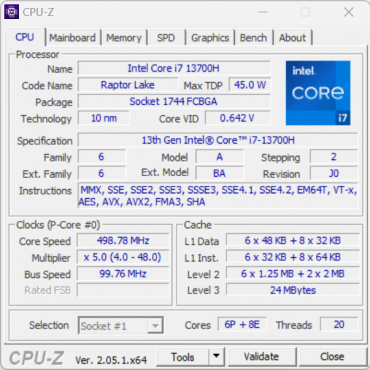Click the Model value 'A'
370x370 pixels.
tap(219, 157)
